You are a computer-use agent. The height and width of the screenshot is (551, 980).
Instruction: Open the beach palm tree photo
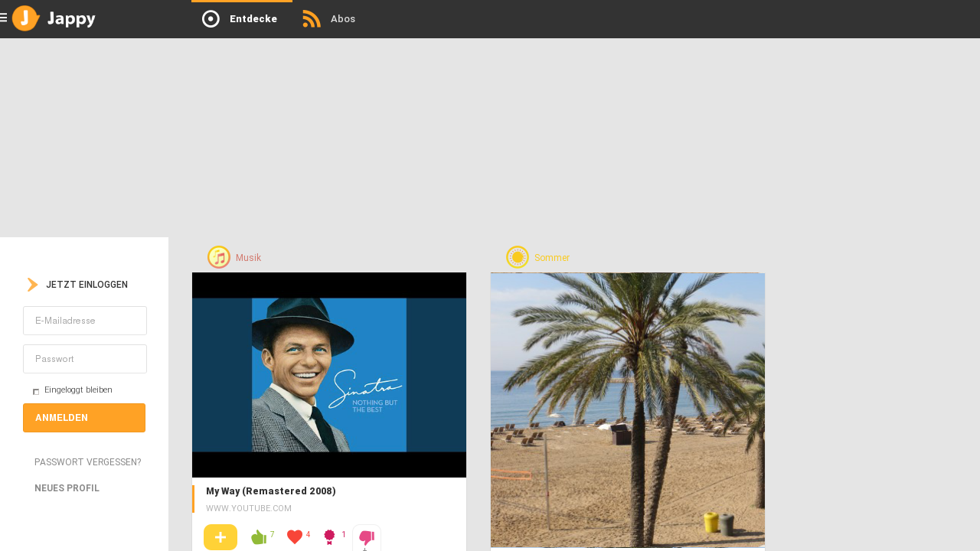(628, 410)
